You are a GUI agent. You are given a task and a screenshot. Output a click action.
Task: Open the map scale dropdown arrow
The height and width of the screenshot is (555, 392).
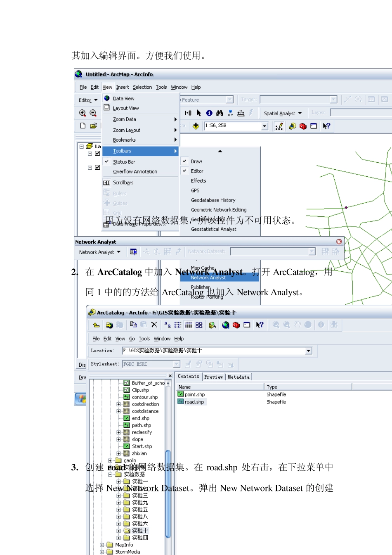[265, 126]
